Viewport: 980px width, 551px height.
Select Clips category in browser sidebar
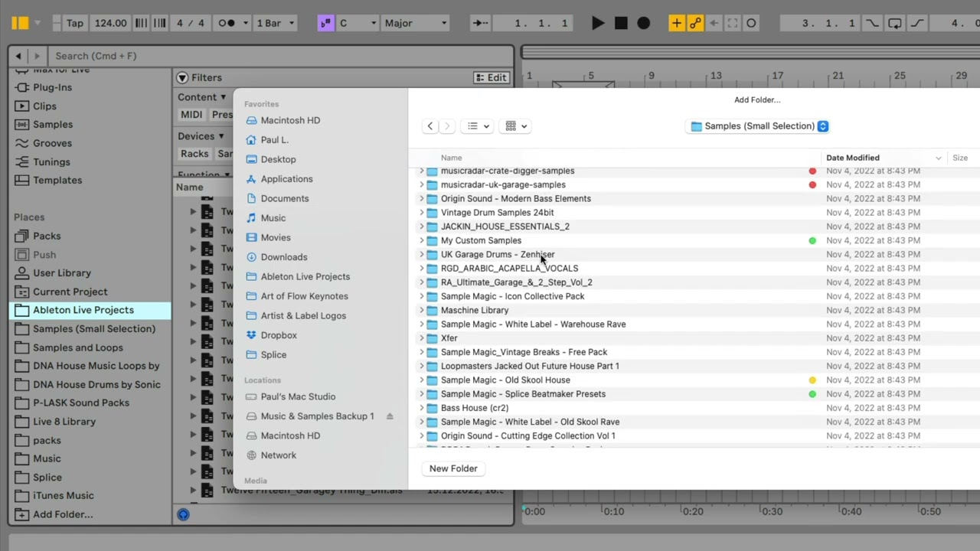coord(44,106)
